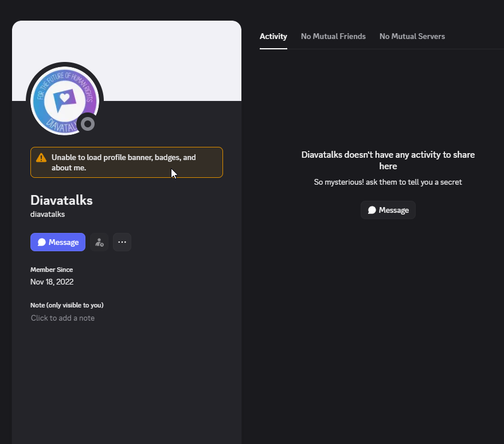Image resolution: width=504 pixels, height=444 pixels.
Task: Click the 'Click to add a note' field
Action: click(63, 318)
